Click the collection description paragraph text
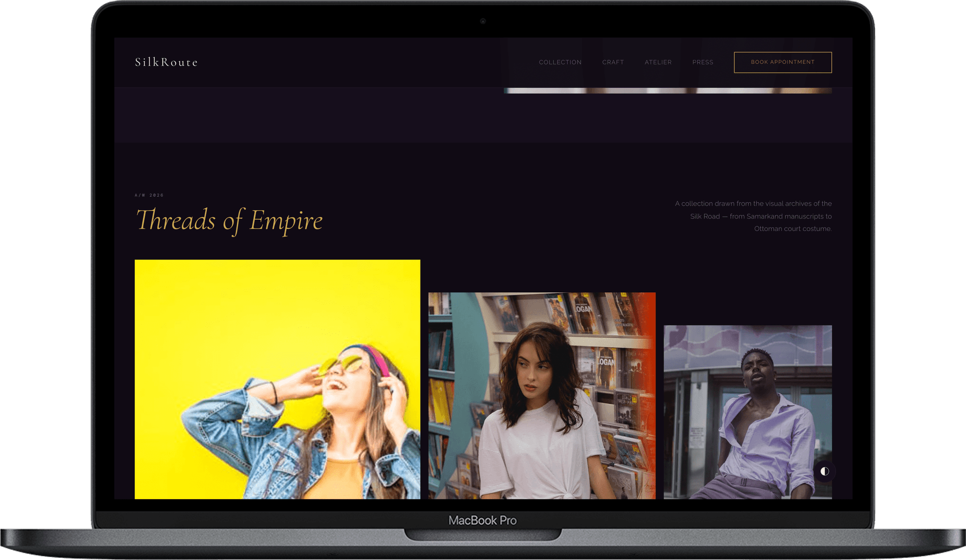 753,216
